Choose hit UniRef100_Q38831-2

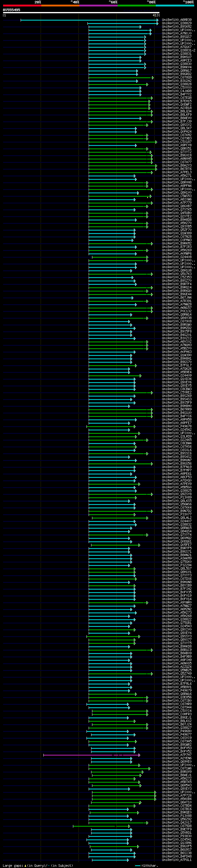[x=179, y=50]
